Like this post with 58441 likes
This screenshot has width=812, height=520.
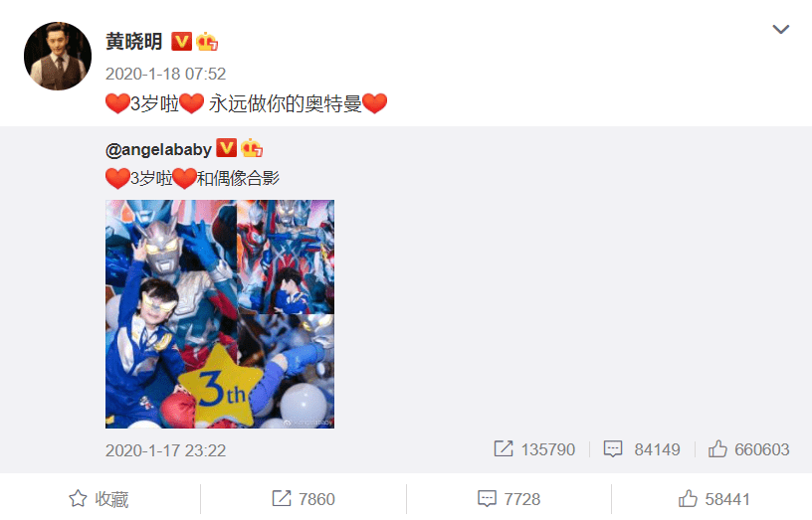pyautogui.click(x=714, y=499)
